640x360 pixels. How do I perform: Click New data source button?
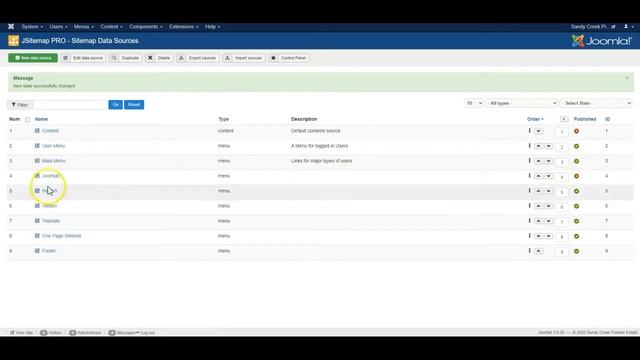pyautogui.click(x=33, y=58)
